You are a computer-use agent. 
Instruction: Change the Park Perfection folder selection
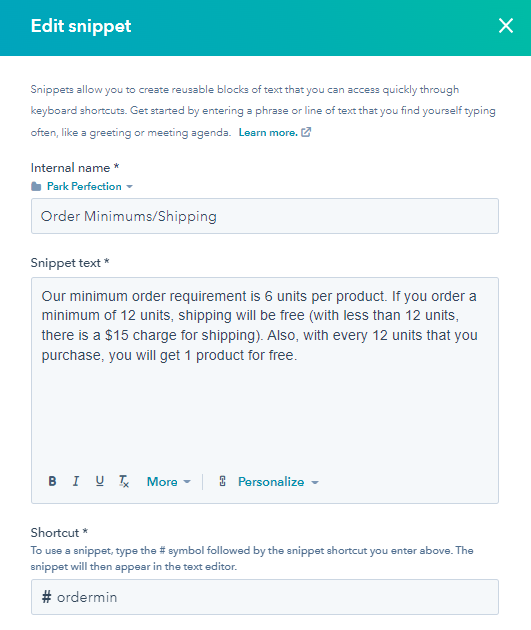[90, 186]
